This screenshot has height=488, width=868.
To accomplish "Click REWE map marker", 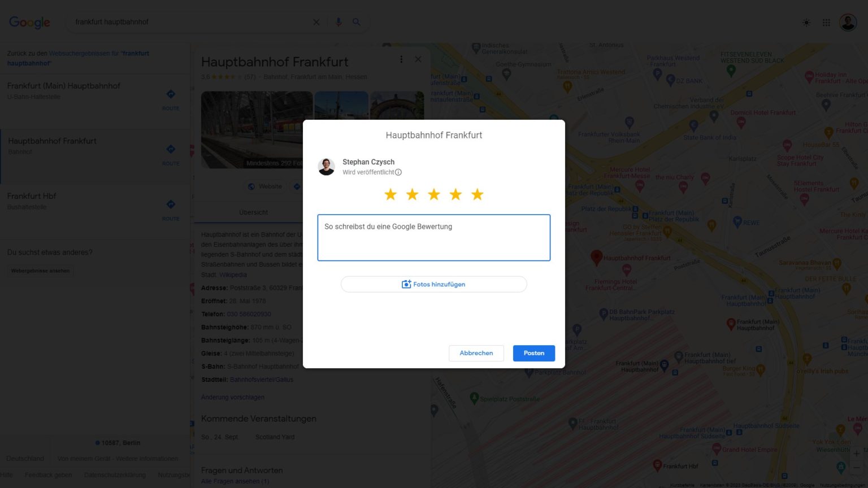I will (737, 221).
